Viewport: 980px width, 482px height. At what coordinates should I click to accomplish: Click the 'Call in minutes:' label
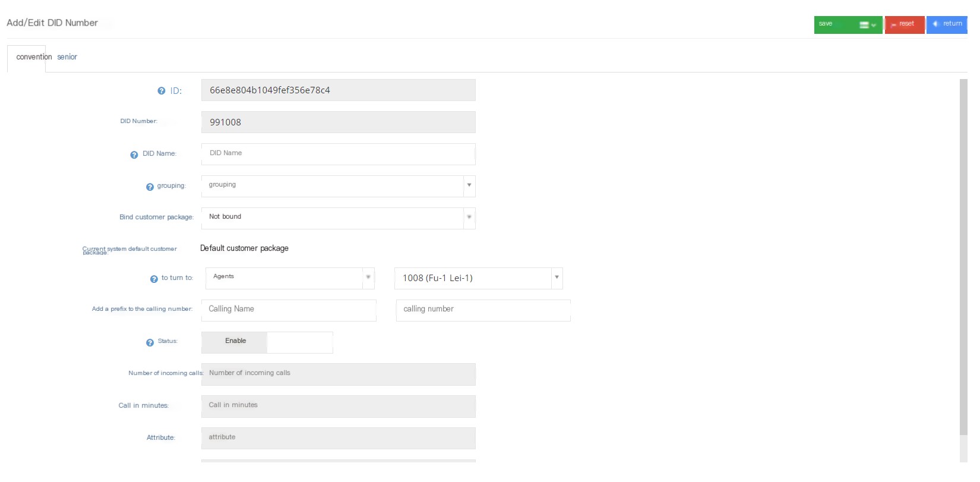144,406
